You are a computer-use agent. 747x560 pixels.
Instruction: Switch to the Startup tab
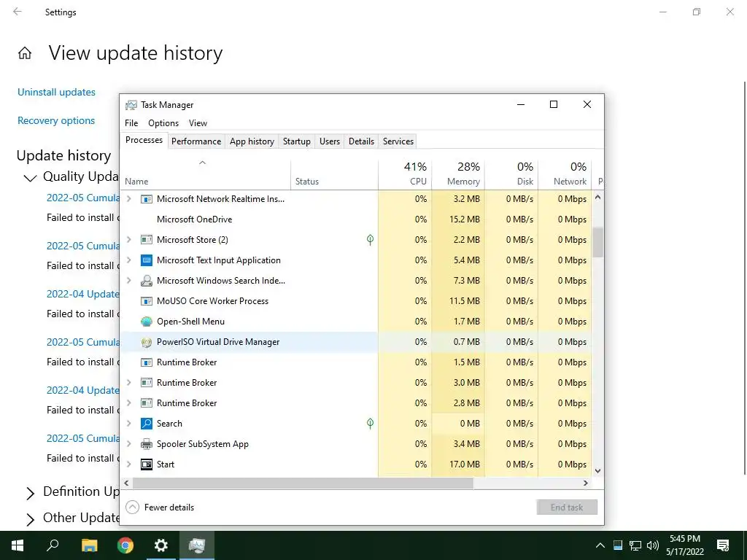(296, 141)
